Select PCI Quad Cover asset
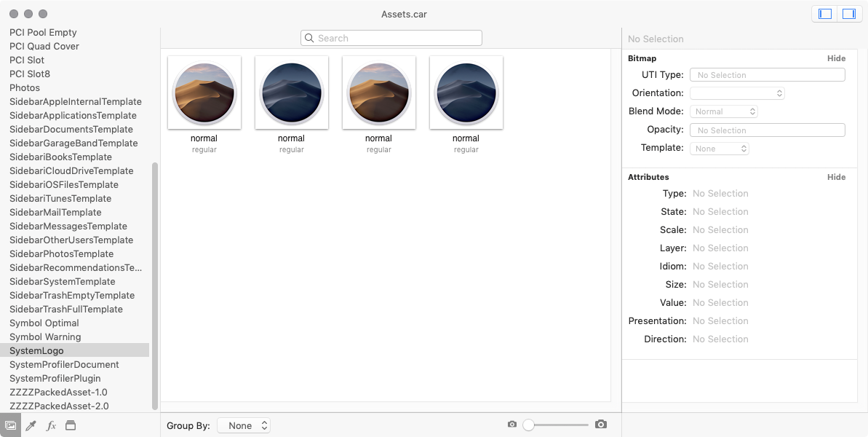Screen dimensions: 868x437 click(44, 46)
